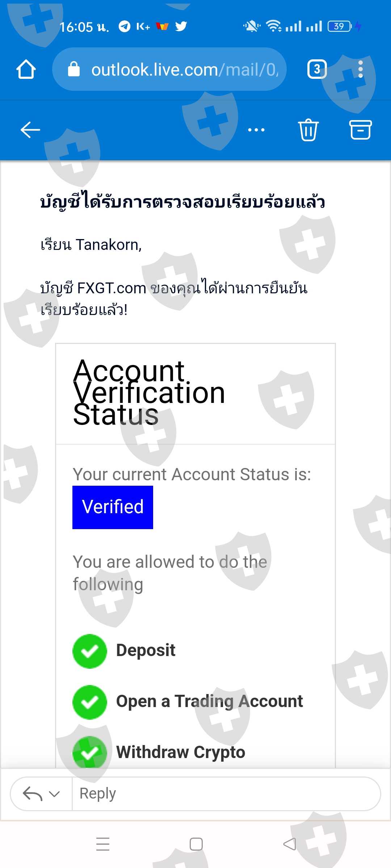The height and width of the screenshot is (868, 391).
Task: Go back using the email back arrow
Action: pyautogui.click(x=30, y=130)
